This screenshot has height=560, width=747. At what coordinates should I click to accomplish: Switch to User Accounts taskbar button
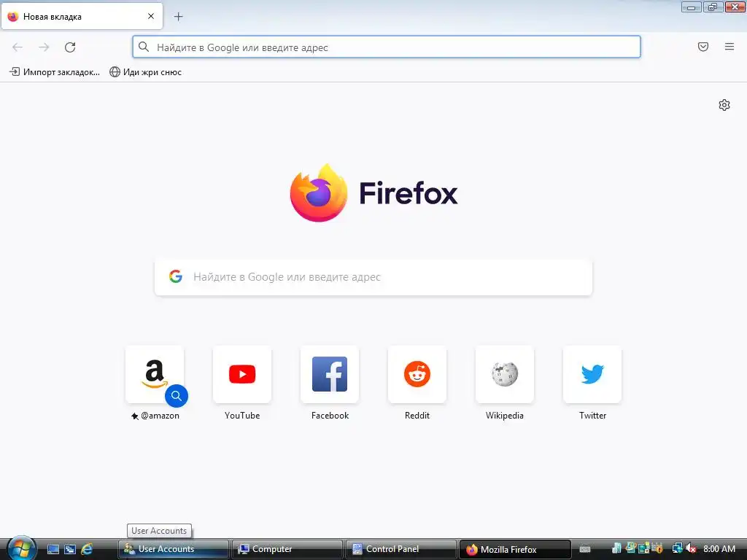pos(174,549)
